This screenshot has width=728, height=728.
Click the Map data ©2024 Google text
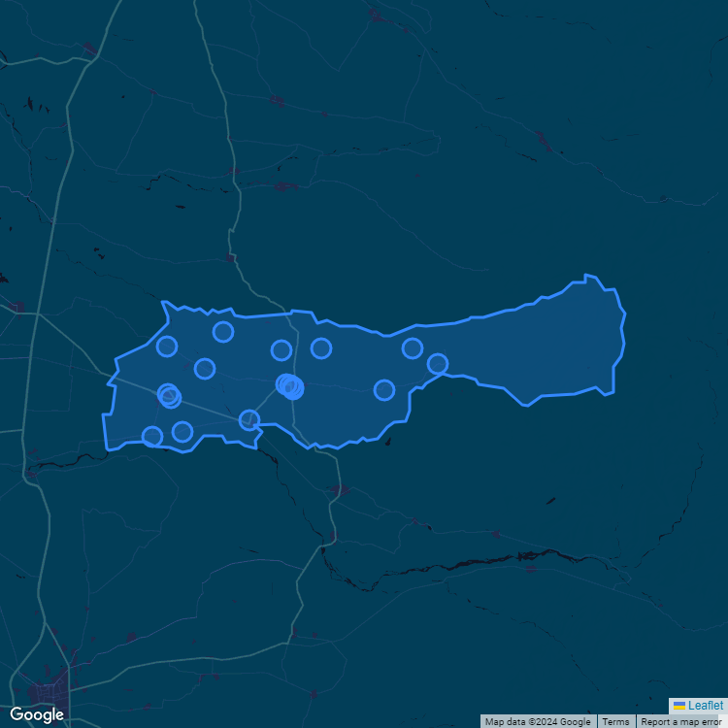point(538,721)
